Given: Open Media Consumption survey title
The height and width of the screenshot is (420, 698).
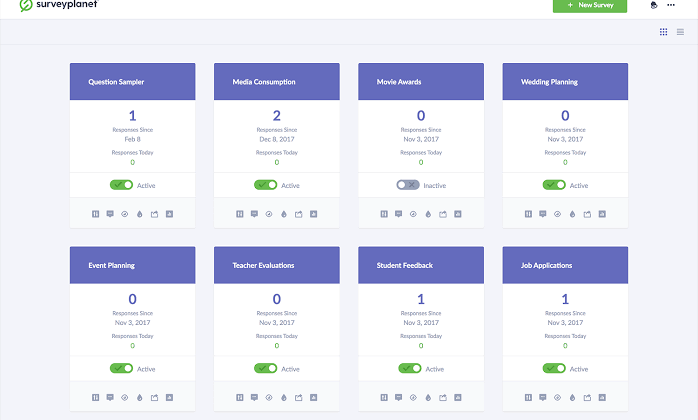Looking at the screenshot, I should click(264, 82).
